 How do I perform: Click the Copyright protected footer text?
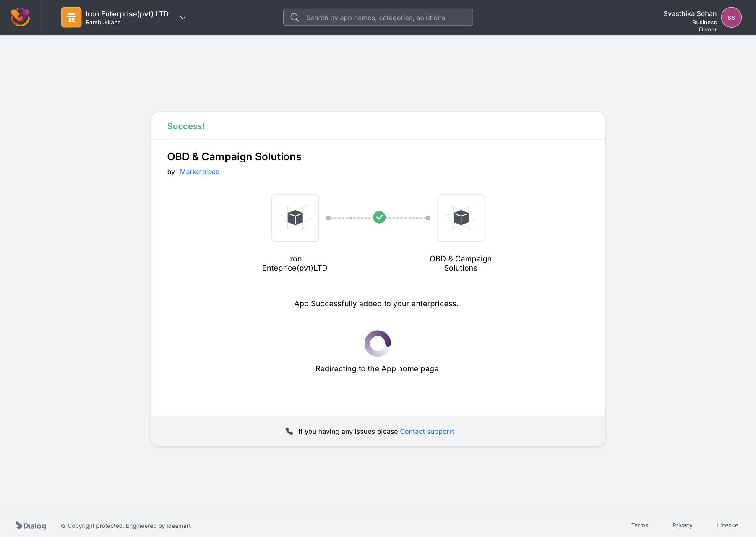pyautogui.click(x=126, y=526)
